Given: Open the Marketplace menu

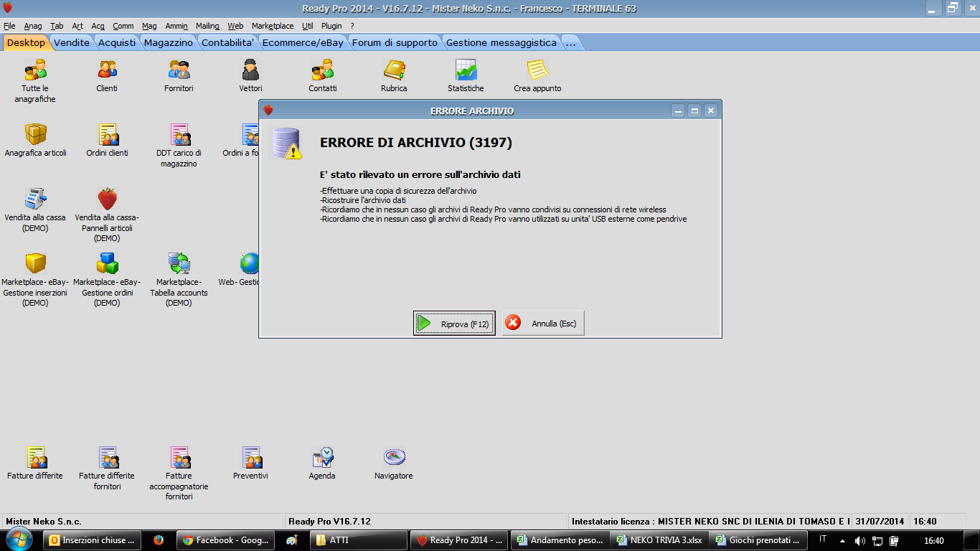Looking at the screenshot, I should (273, 26).
